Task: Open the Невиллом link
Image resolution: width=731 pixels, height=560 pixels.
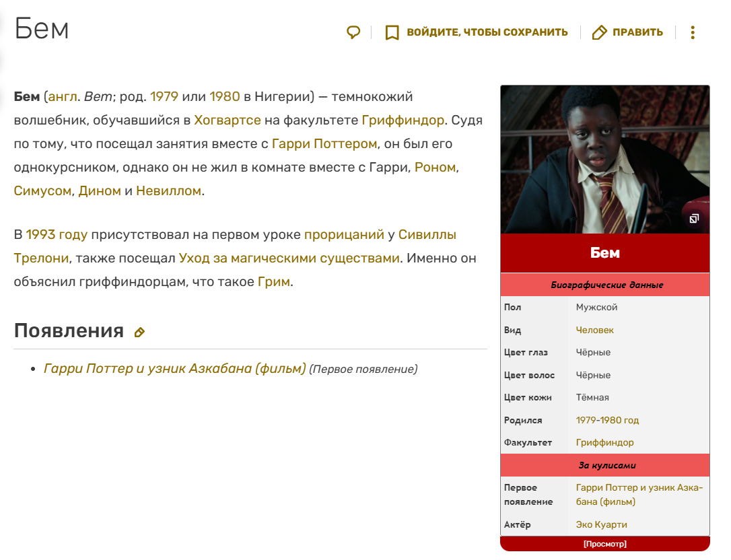Action: click(169, 190)
